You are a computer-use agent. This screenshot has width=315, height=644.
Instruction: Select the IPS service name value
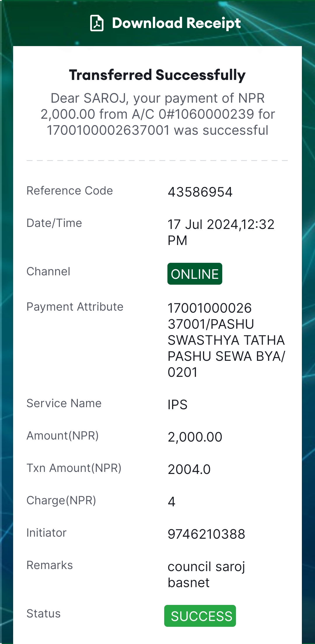click(178, 405)
